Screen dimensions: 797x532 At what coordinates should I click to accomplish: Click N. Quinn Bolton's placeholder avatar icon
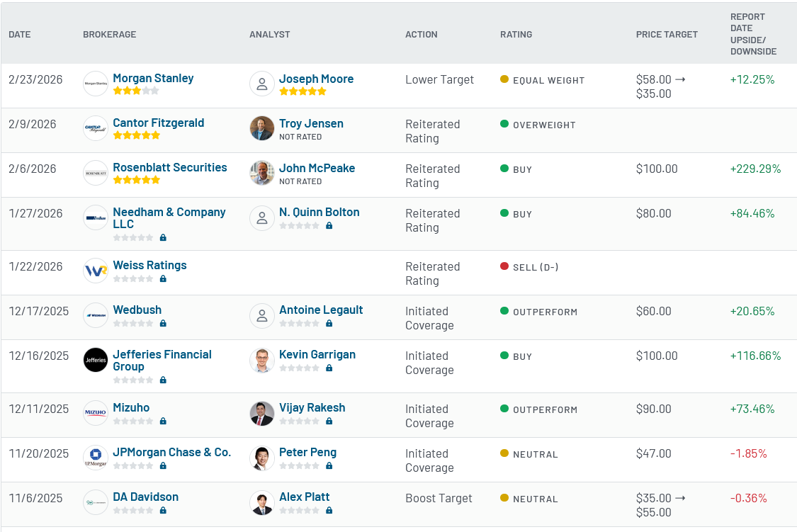tap(261, 217)
